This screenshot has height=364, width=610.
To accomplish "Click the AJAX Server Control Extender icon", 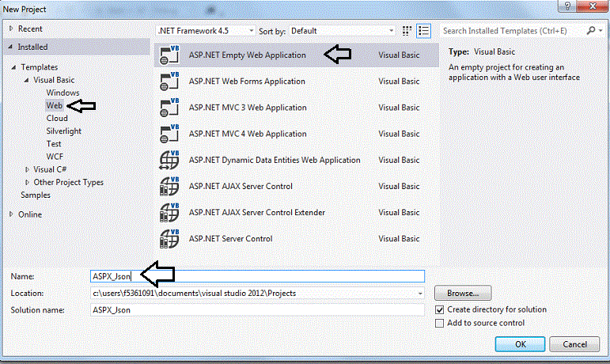I will [x=169, y=212].
